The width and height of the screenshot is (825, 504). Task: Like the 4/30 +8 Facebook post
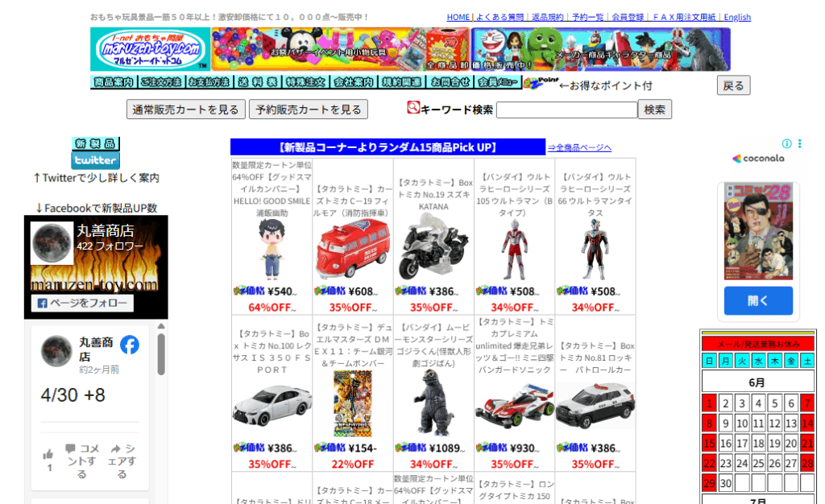pyautogui.click(x=48, y=459)
